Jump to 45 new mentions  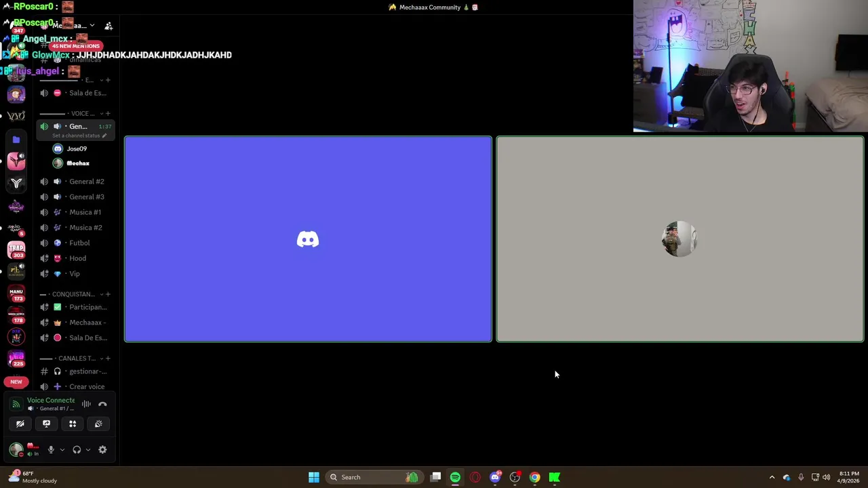click(76, 46)
